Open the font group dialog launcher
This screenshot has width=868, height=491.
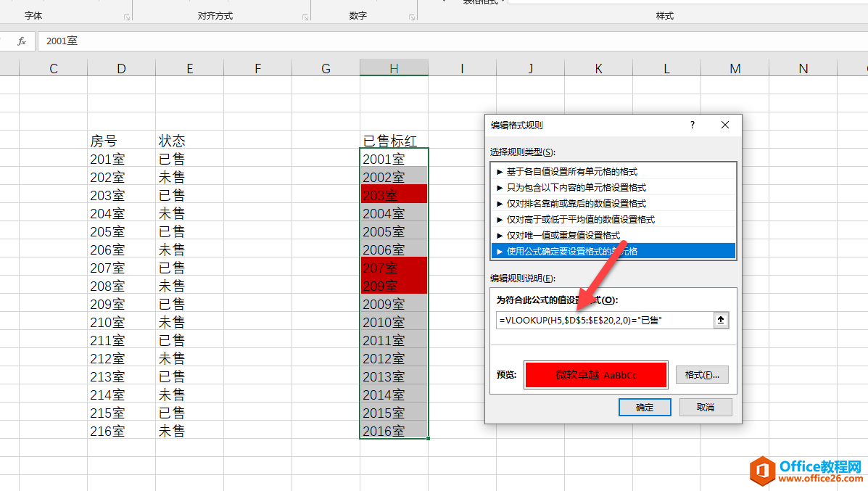[x=127, y=17]
